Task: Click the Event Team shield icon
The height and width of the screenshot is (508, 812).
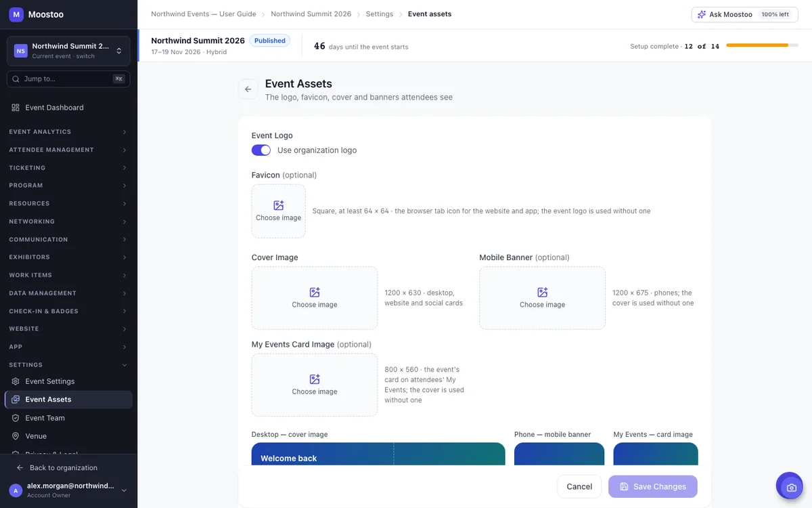Action: pos(16,418)
